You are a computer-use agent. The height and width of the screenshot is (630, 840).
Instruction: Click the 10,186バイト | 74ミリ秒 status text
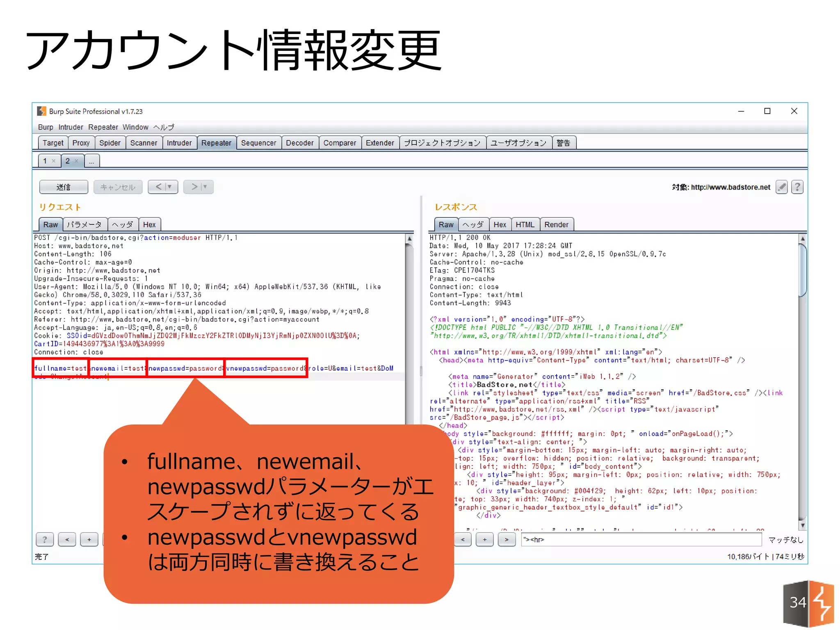tap(765, 557)
